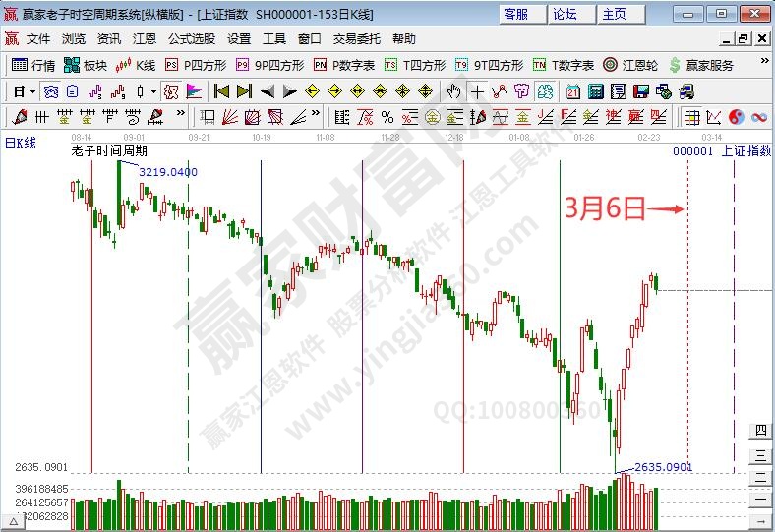
Task: Expand the 日 period dropdown arrow
Action: (32, 91)
